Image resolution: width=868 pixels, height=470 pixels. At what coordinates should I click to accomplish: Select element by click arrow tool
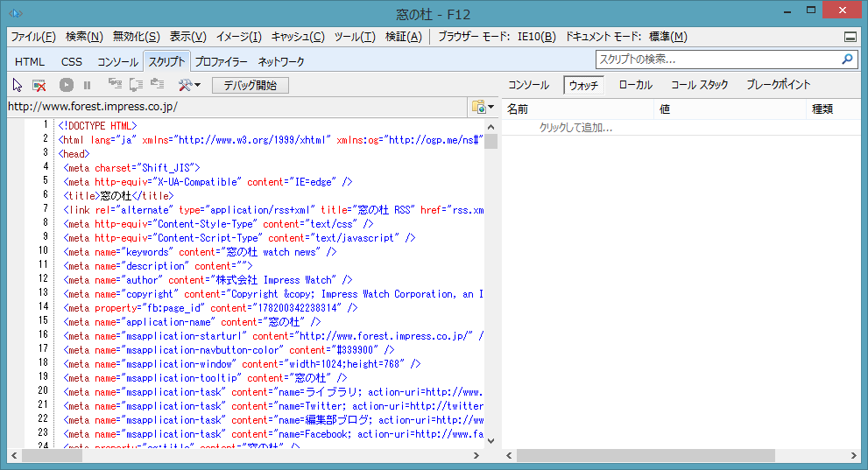pyautogui.click(x=18, y=85)
